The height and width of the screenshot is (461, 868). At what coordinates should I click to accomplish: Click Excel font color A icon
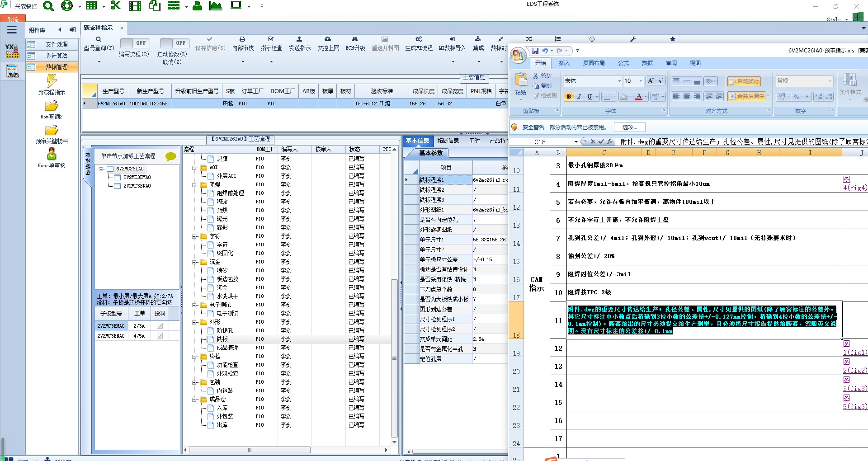pyautogui.click(x=639, y=97)
